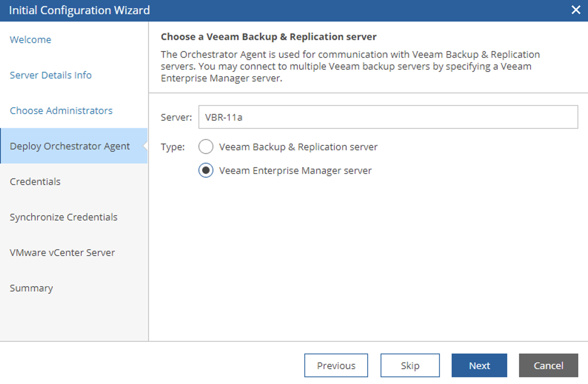Screen dimensions: 588x384
Task: Cancel the configuration wizard
Action: pyautogui.click(x=548, y=366)
